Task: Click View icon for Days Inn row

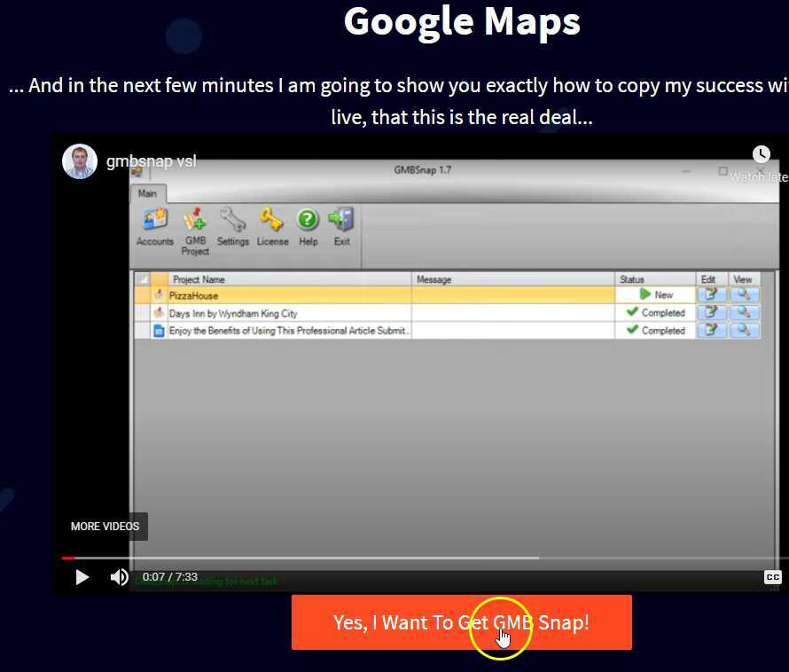Action: click(744, 313)
